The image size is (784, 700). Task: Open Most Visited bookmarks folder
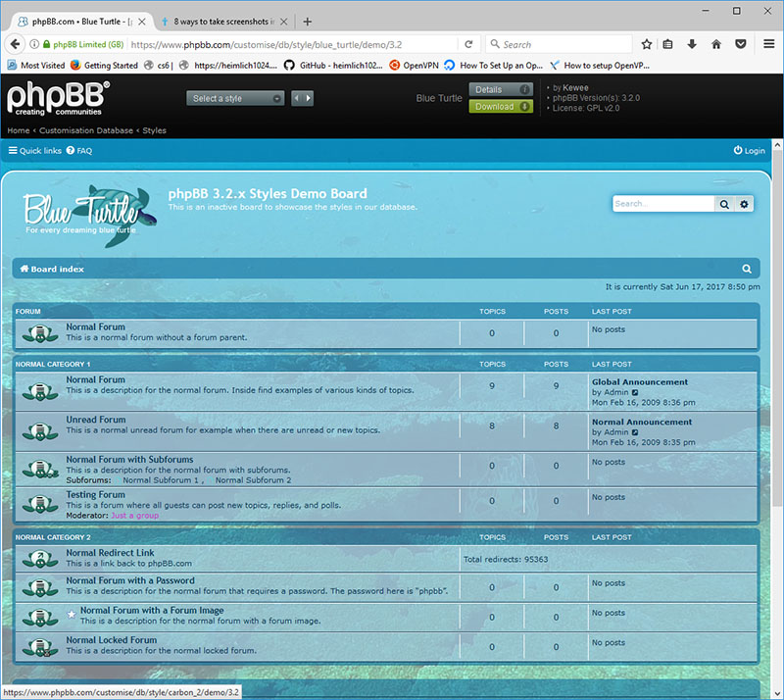tap(36, 65)
